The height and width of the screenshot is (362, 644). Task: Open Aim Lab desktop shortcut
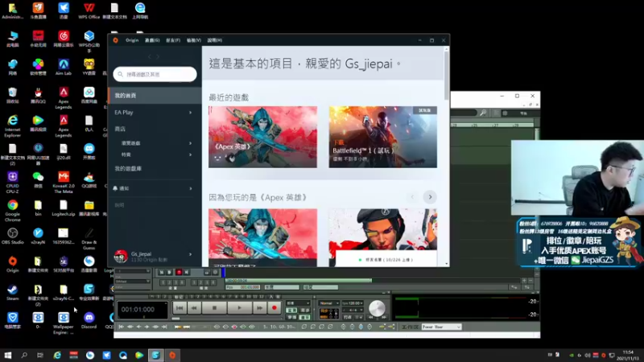point(64,67)
